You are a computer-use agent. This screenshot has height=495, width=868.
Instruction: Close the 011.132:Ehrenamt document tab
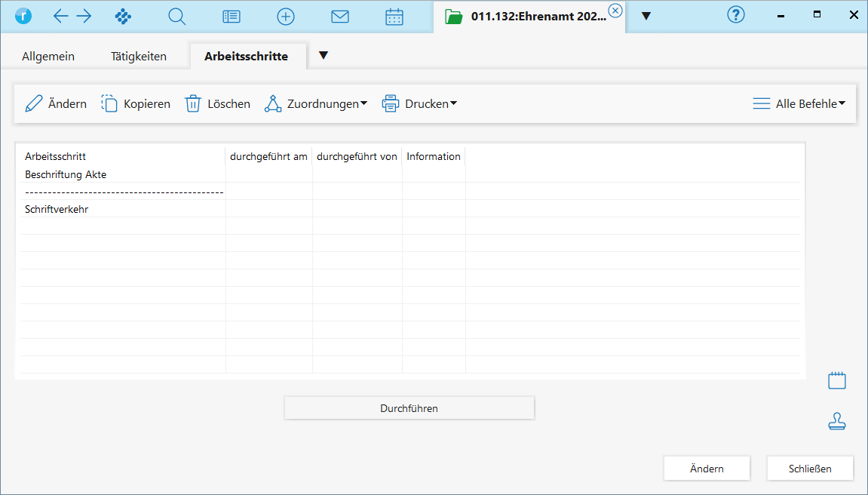coord(615,10)
